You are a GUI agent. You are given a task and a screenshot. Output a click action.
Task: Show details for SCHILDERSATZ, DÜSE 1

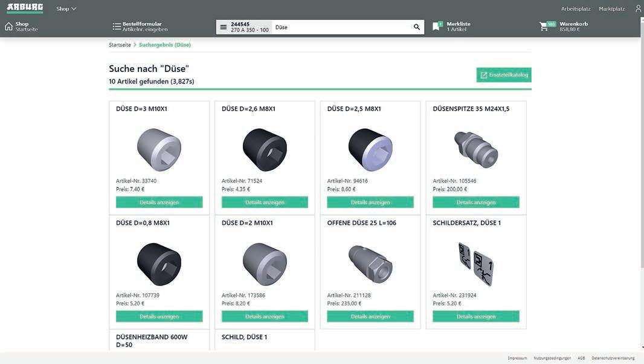click(x=475, y=316)
